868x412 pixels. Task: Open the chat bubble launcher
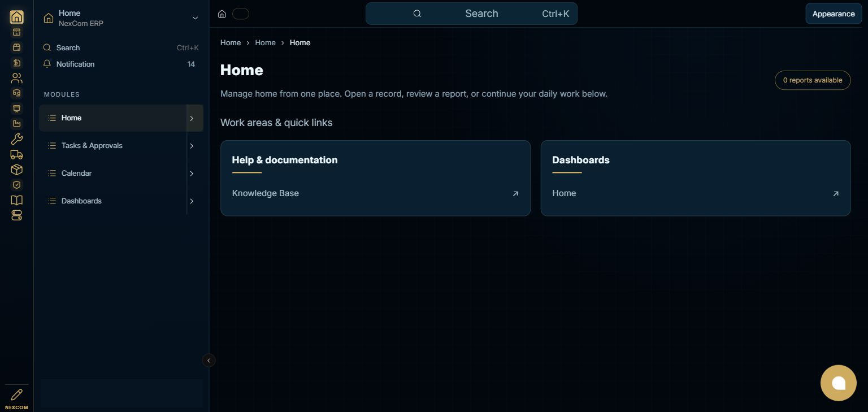pyautogui.click(x=839, y=383)
